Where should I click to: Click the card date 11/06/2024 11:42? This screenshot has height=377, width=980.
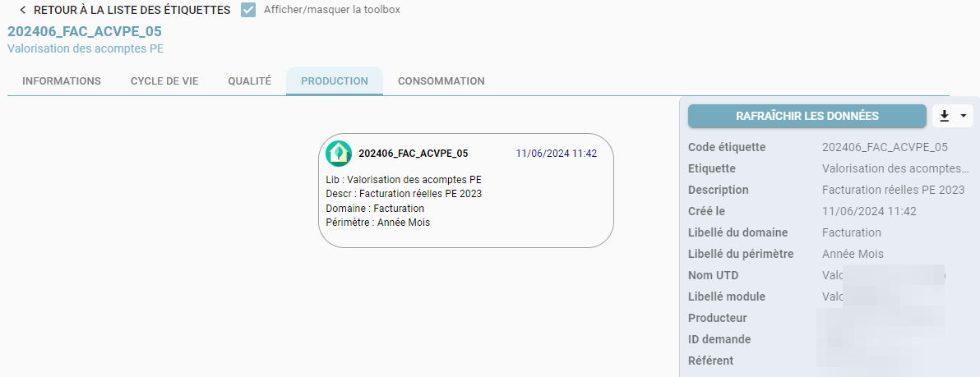point(557,154)
